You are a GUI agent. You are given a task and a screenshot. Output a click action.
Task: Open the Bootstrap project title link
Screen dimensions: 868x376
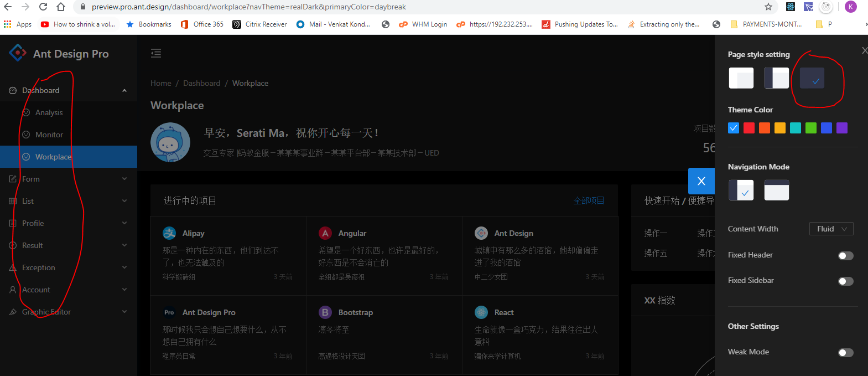click(x=356, y=312)
